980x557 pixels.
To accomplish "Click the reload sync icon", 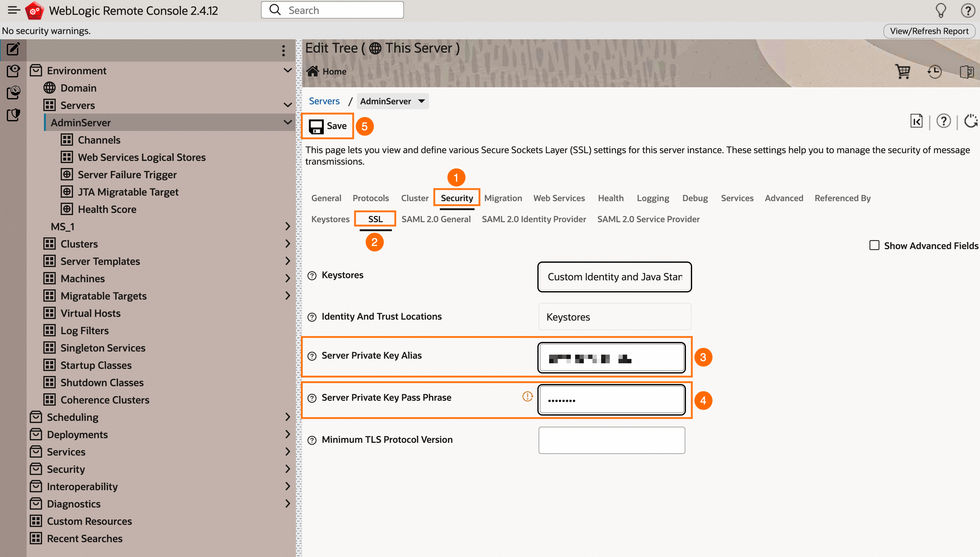I will (x=971, y=121).
